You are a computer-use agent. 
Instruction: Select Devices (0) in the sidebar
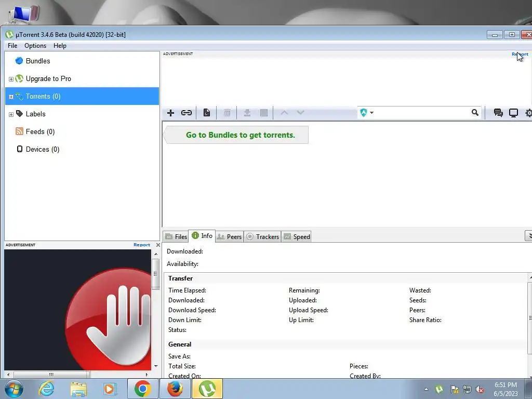(x=43, y=149)
